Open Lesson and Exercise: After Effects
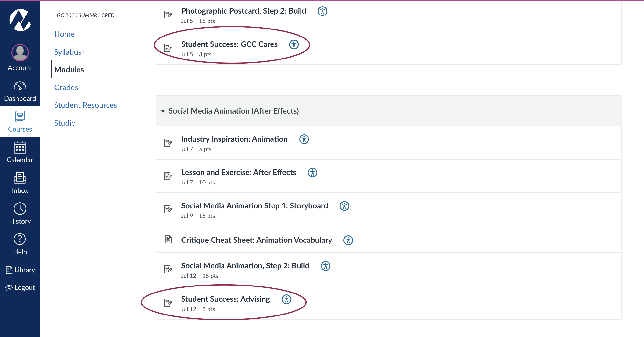Screen dimensions: 644x337 tap(238, 172)
